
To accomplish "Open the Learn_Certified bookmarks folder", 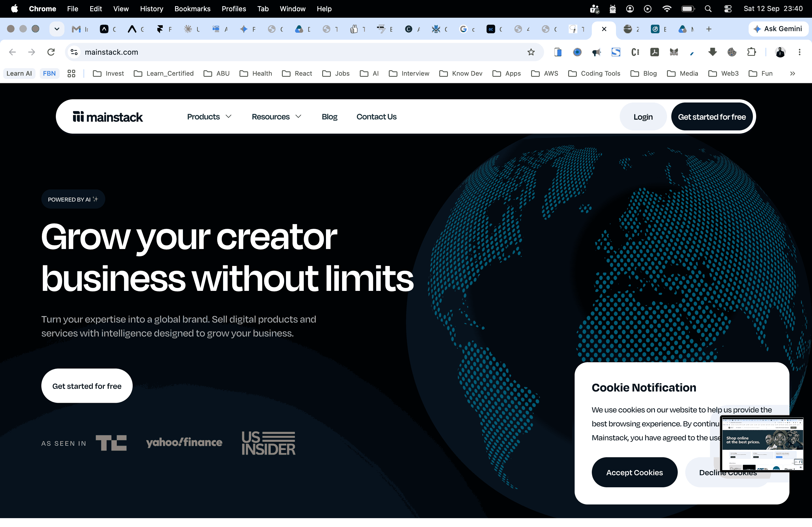I will pyautogui.click(x=164, y=73).
